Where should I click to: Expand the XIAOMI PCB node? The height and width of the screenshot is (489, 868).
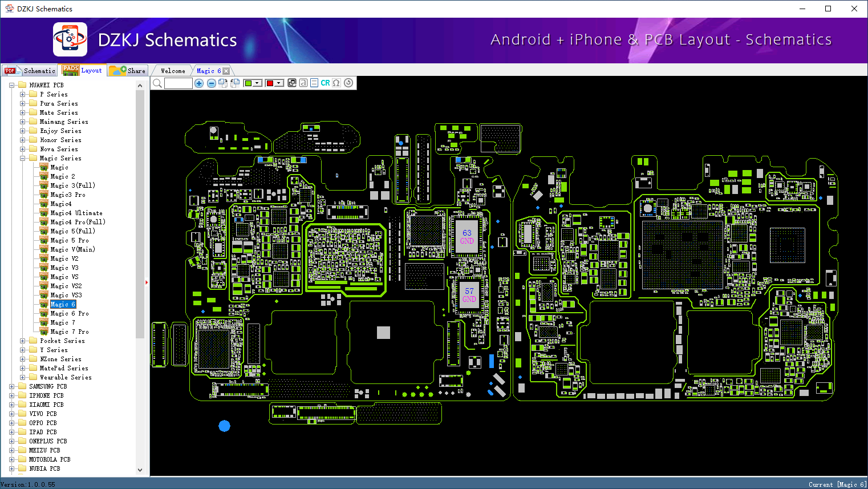tap(12, 405)
